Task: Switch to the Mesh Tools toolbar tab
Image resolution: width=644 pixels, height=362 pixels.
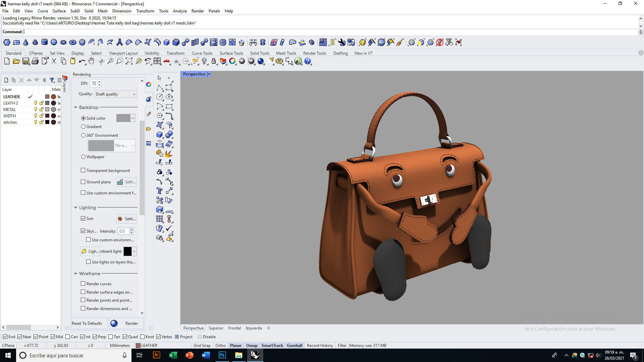Action: pyautogui.click(x=286, y=53)
